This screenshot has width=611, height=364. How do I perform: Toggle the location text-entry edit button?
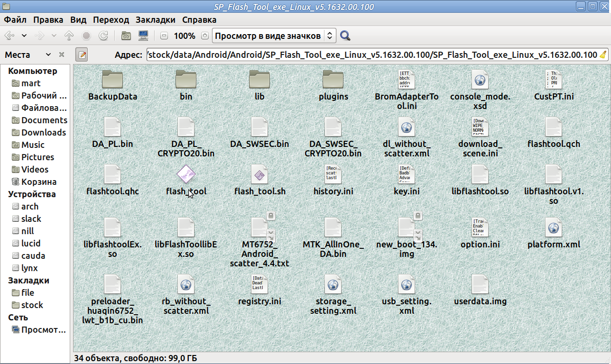(x=82, y=55)
